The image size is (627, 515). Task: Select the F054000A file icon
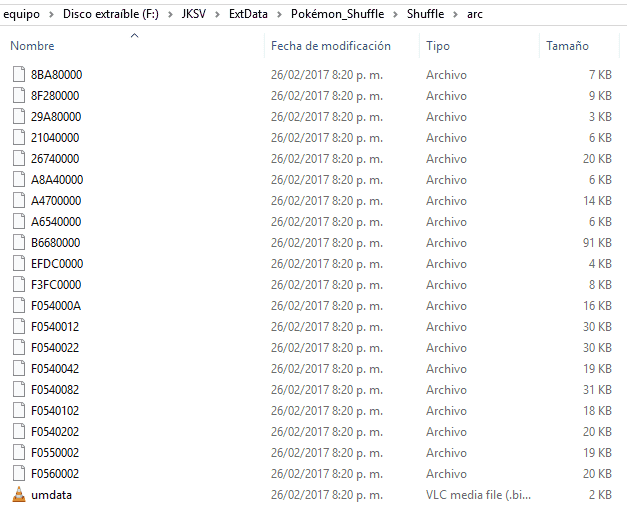19,305
